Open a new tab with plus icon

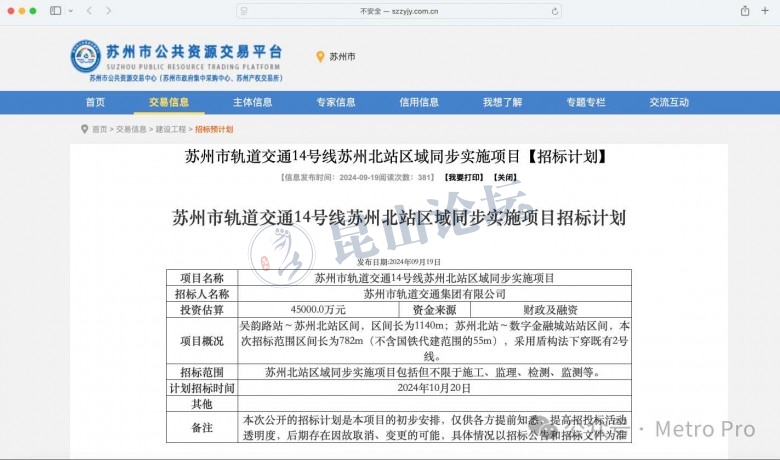pyautogui.click(x=765, y=10)
